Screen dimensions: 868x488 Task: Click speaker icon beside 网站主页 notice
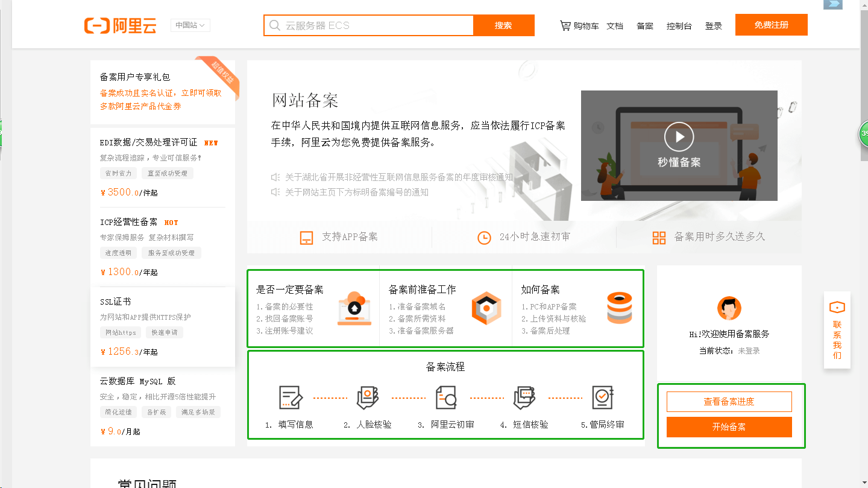275,192
